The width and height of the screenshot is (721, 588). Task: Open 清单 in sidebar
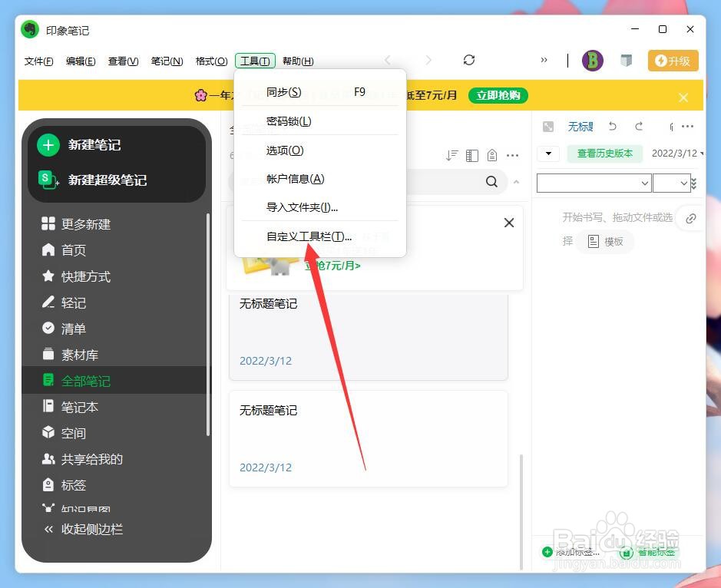click(x=64, y=329)
